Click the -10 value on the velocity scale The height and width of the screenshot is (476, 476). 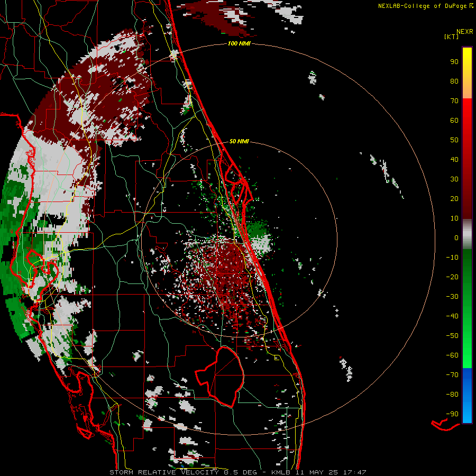coord(452,258)
